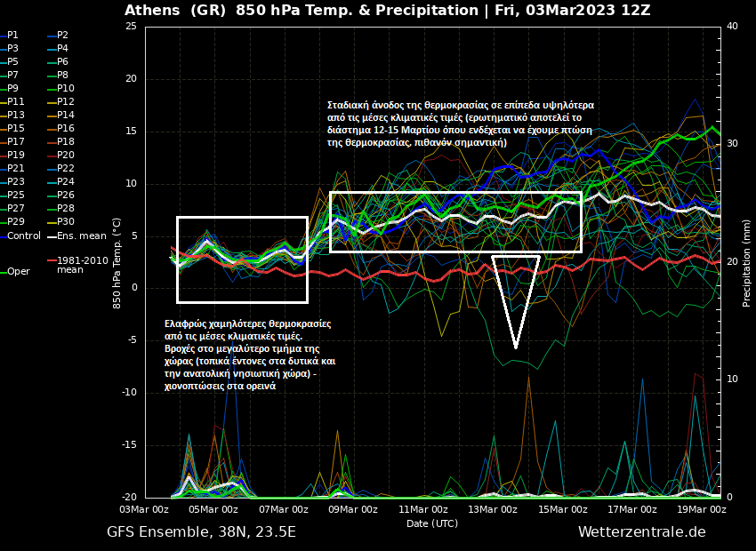Pick the 09Mar 00z date tick
The image size is (756, 551).
tap(353, 509)
